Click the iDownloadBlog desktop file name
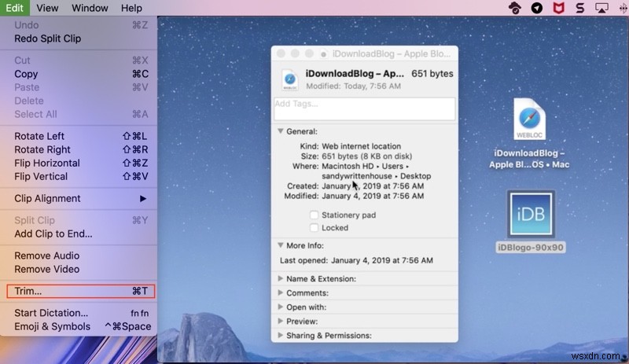629x364 pixels. coord(529,159)
